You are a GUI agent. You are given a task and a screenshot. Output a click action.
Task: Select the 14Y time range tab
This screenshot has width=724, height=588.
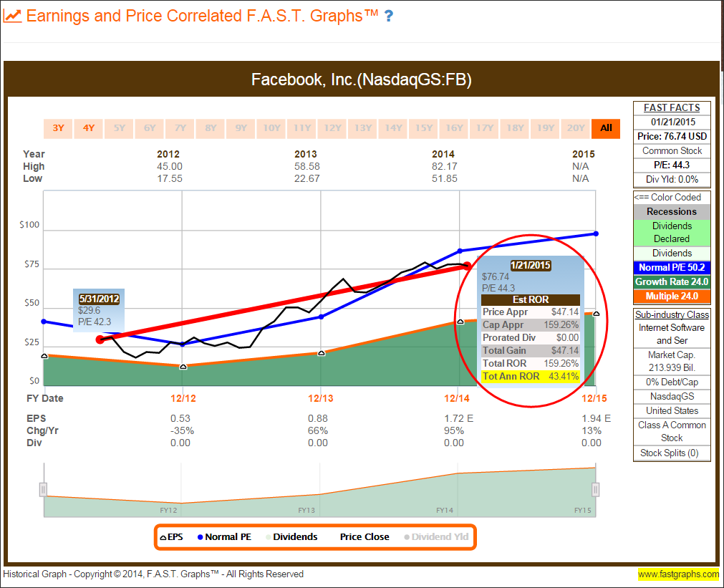393,128
